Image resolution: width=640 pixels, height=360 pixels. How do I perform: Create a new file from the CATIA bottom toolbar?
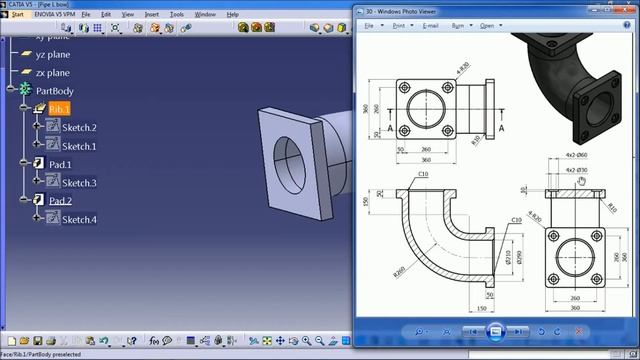pos(11,341)
